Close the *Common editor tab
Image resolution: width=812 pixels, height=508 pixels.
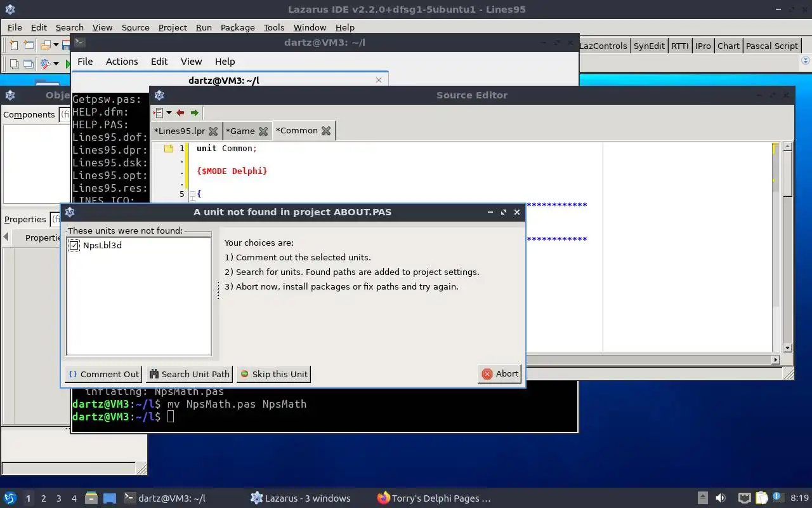tap(326, 131)
